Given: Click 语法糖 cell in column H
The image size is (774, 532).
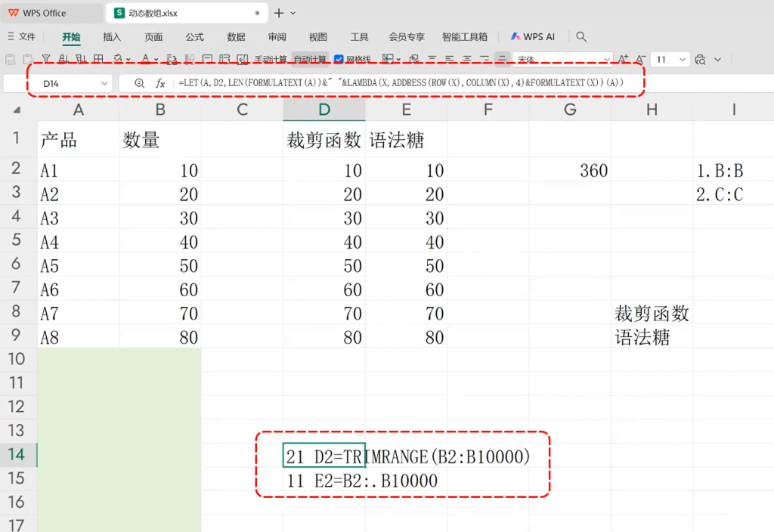Looking at the screenshot, I should (652, 337).
